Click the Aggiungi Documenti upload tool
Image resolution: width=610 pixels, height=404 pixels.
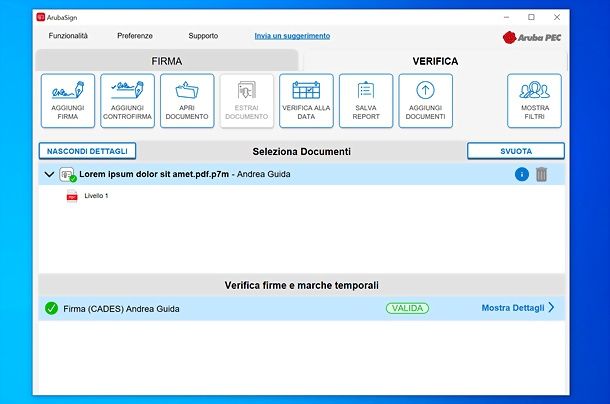pyautogui.click(x=426, y=101)
